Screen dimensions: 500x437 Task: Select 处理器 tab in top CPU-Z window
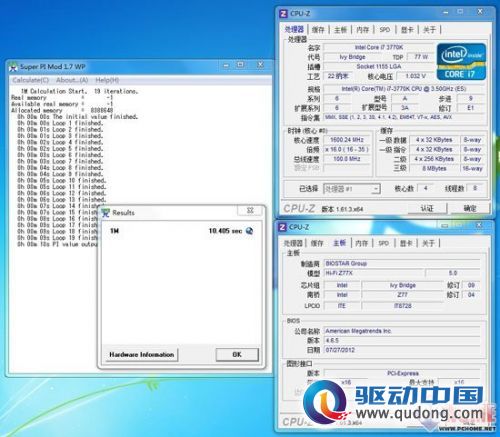coord(294,29)
